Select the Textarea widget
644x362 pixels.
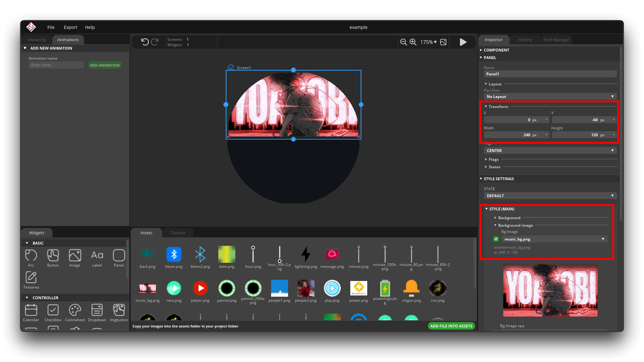31,280
